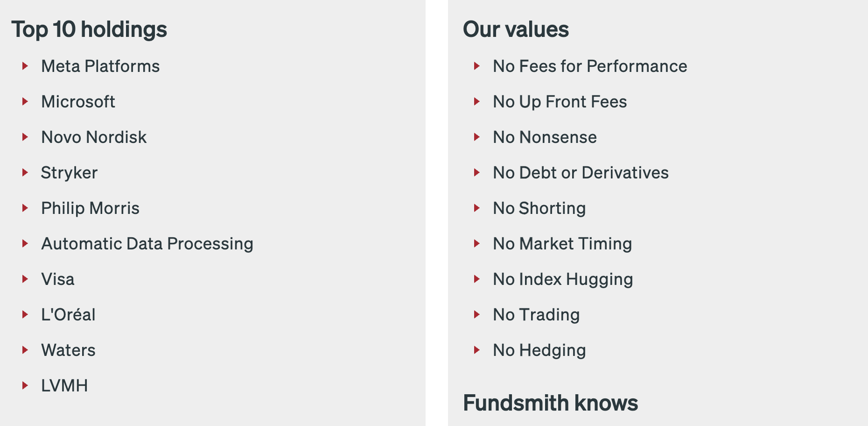Click the arrow bullet beside No Nonsense

tap(476, 137)
